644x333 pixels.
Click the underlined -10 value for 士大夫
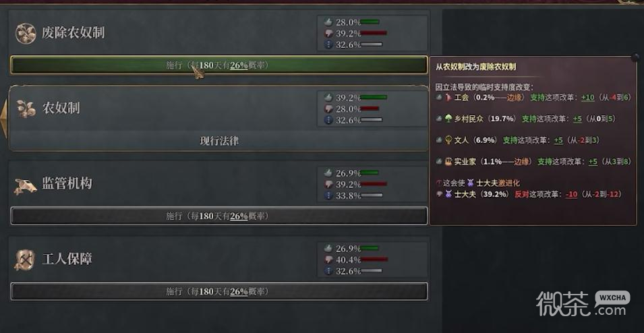click(572, 194)
